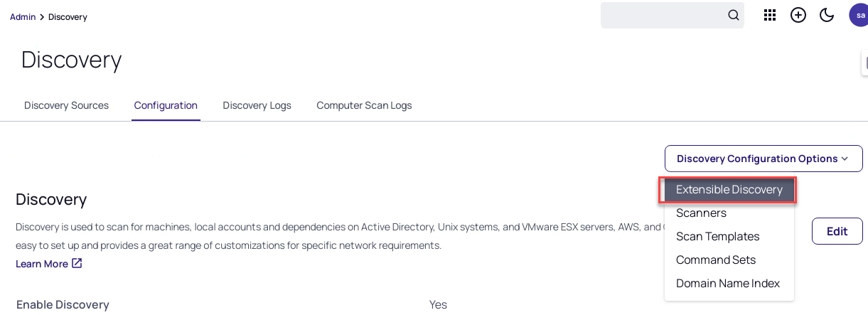
Task: Toggle dark mode with moon icon
Action: (827, 15)
